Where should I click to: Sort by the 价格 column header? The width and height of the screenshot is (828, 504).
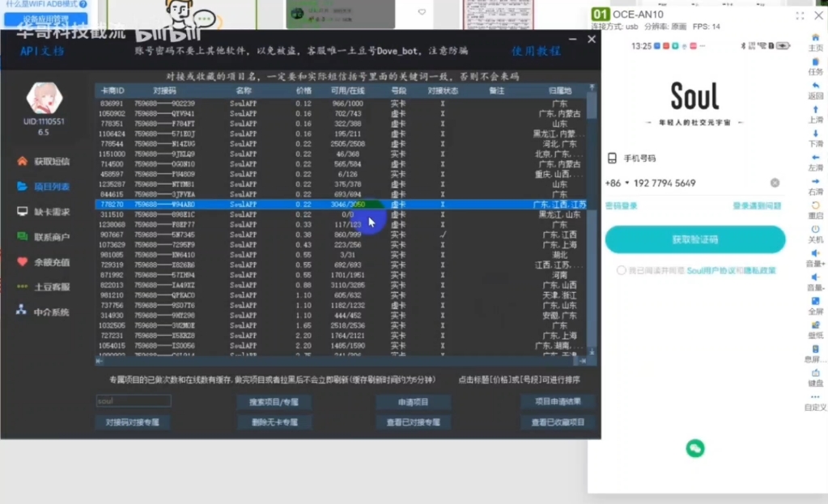pyautogui.click(x=304, y=91)
